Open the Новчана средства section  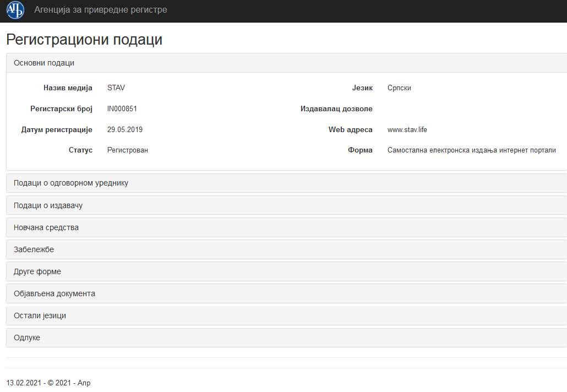pos(46,227)
